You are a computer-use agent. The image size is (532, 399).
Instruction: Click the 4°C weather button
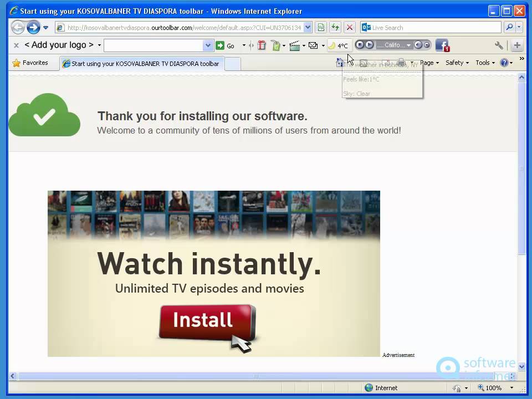(340, 45)
